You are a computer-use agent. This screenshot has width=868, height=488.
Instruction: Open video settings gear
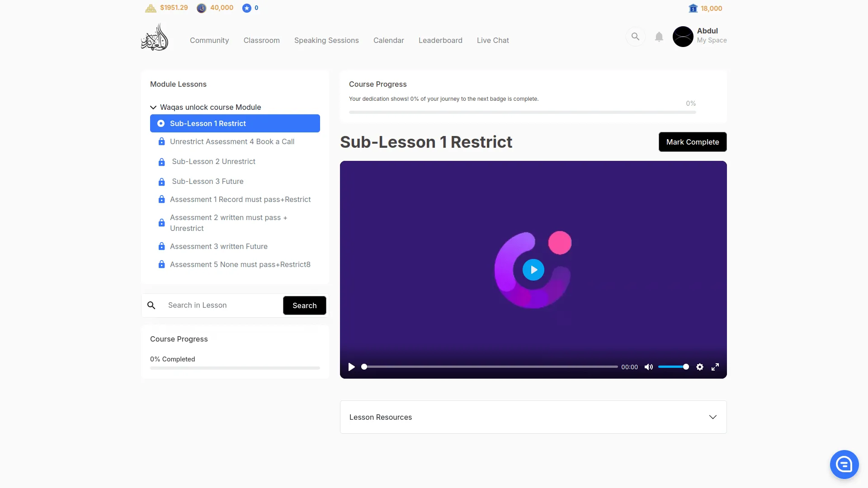click(700, 367)
